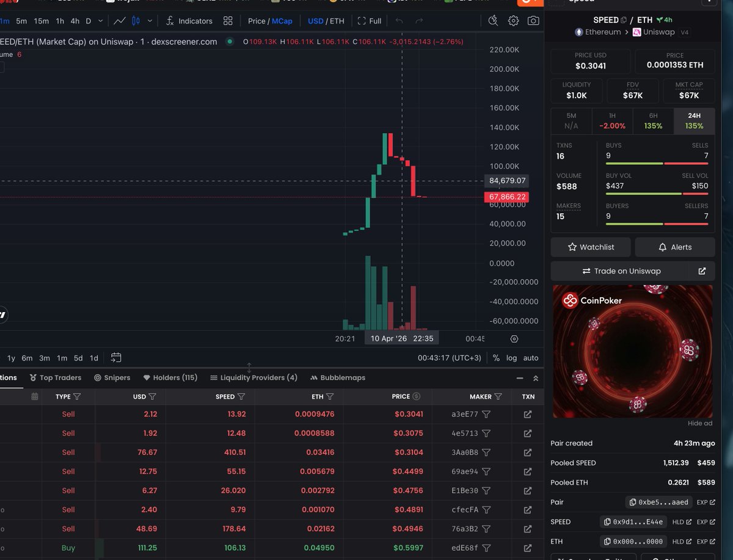The image size is (733, 560).
Task: Toggle percent scale on the chart
Action: (x=496, y=358)
